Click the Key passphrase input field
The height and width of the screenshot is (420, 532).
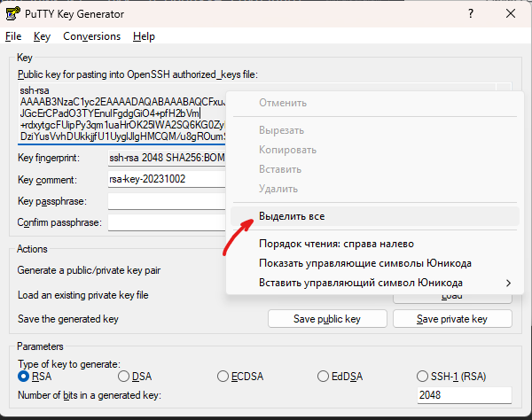coord(164,200)
